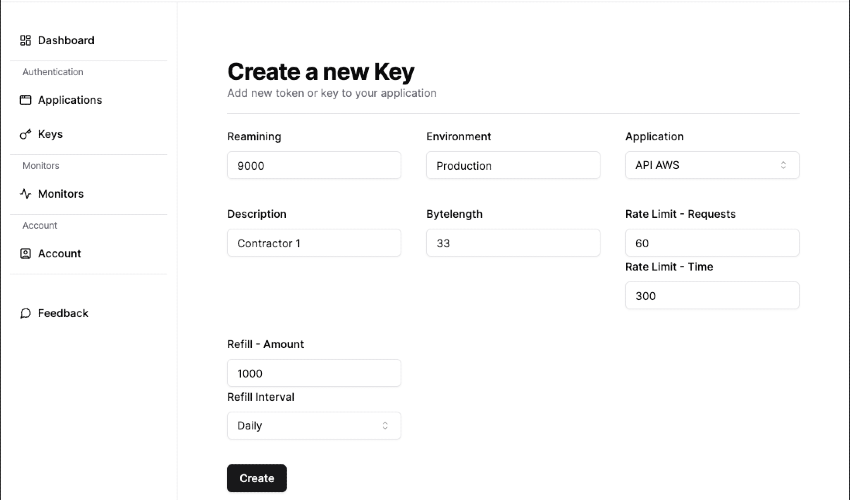Click the 'Create a new Key' heading
Viewport: 850px width, 500px height.
tap(321, 72)
